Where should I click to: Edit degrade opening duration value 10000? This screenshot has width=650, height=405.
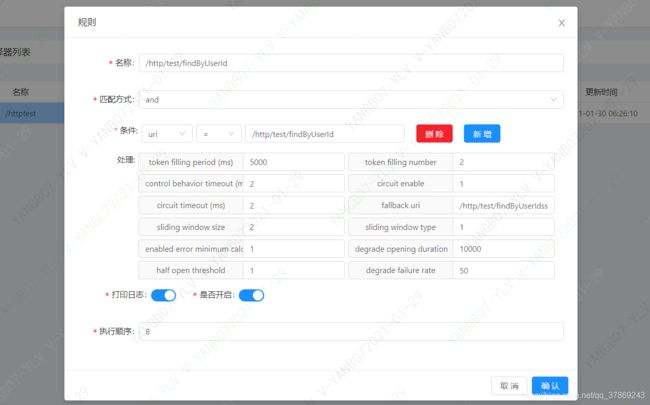(503, 249)
